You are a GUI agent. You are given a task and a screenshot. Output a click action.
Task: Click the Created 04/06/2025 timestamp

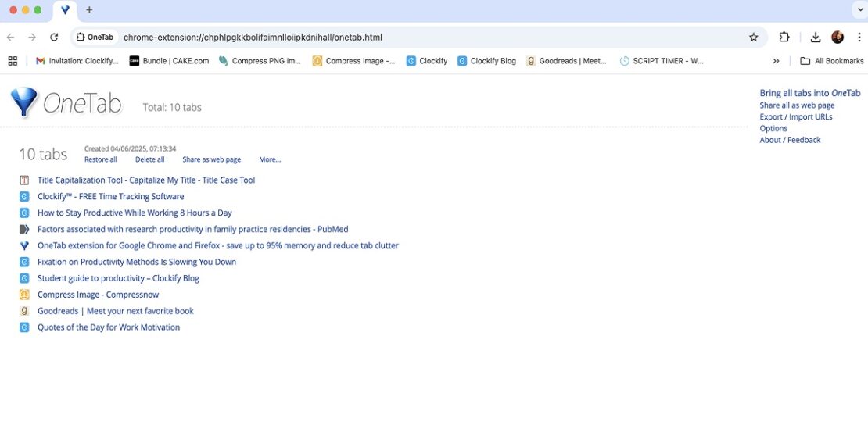pos(130,148)
